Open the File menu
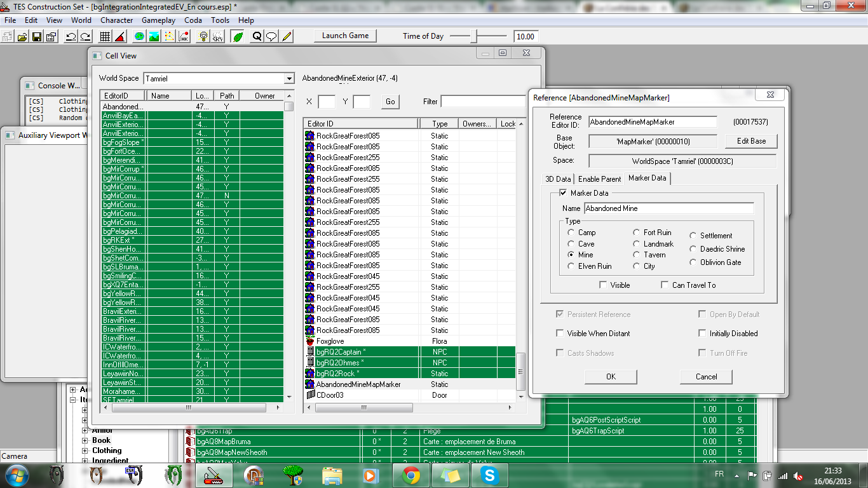Image resolution: width=868 pixels, height=488 pixels. point(10,20)
